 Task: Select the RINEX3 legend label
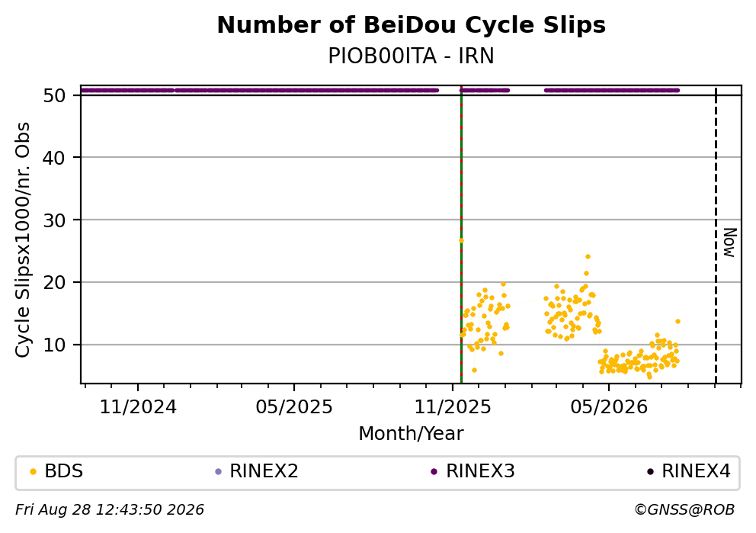click(x=480, y=471)
